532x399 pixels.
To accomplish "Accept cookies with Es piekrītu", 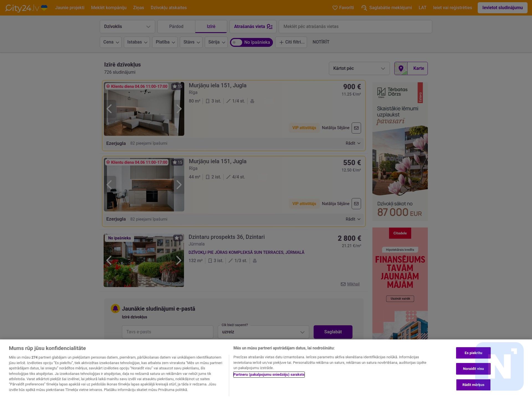I will pos(473,353).
